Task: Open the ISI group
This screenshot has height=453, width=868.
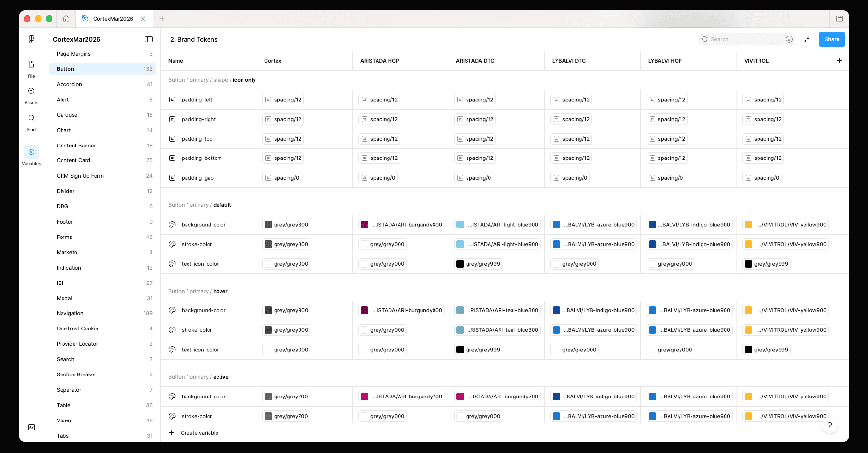Action: (x=103, y=283)
